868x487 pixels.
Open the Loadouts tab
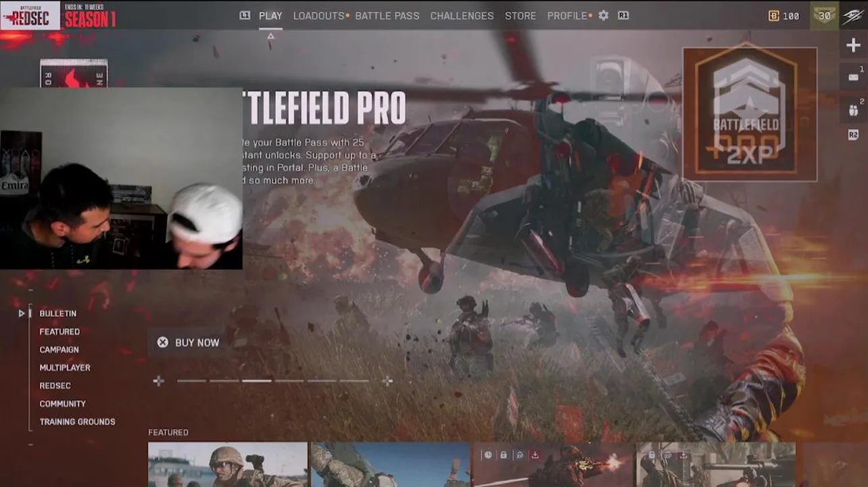click(319, 16)
